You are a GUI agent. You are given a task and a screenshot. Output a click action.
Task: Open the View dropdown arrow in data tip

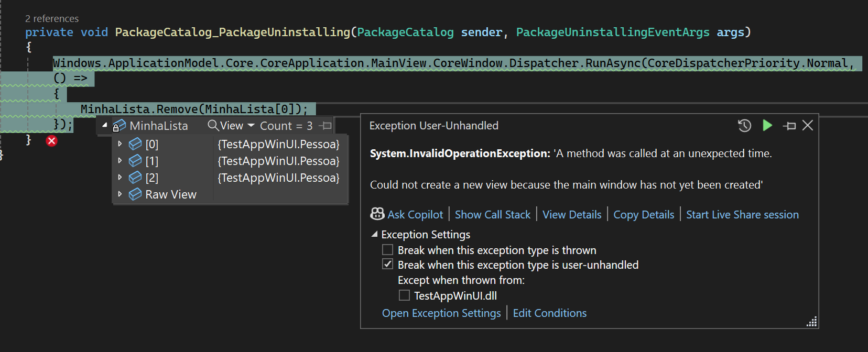251,126
